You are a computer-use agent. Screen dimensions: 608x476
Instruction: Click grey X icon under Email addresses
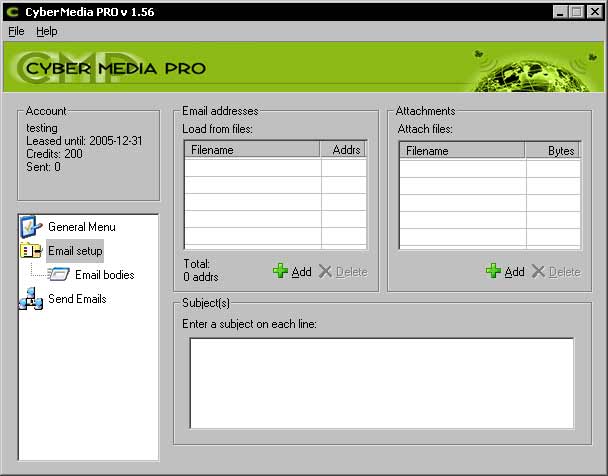coord(325,271)
